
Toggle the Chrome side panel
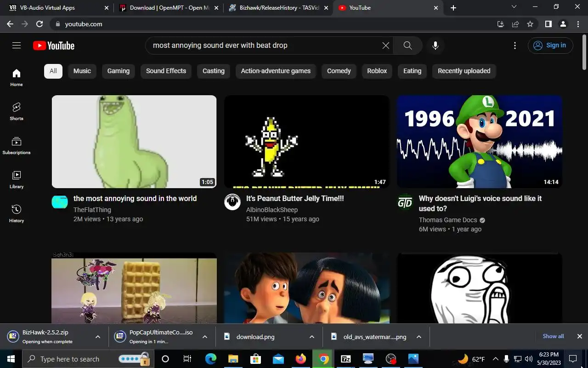point(548,24)
